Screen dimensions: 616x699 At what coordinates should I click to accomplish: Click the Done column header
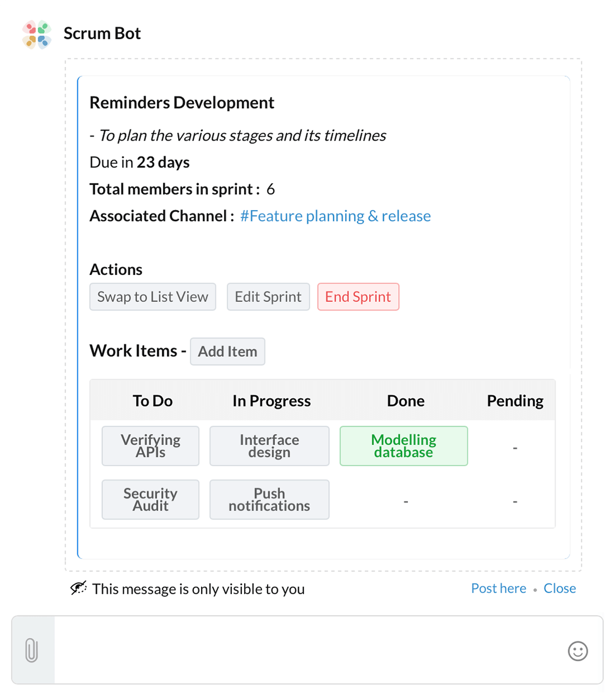[405, 401]
